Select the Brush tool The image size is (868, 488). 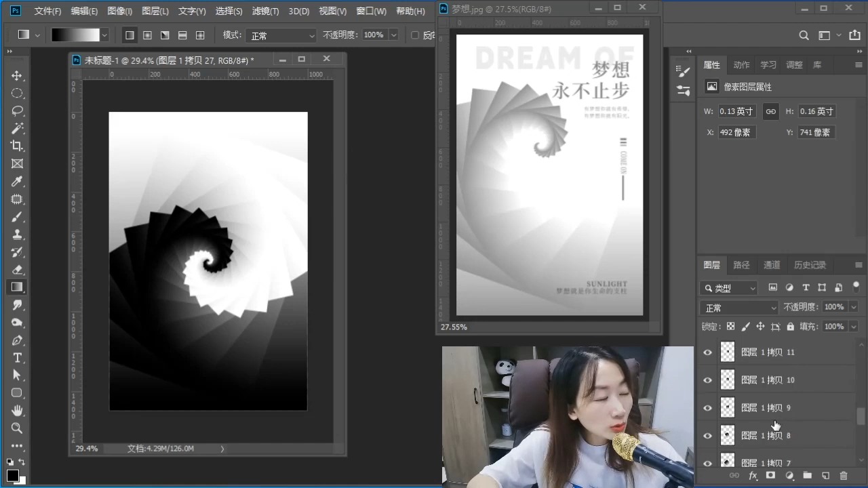(17, 217)
